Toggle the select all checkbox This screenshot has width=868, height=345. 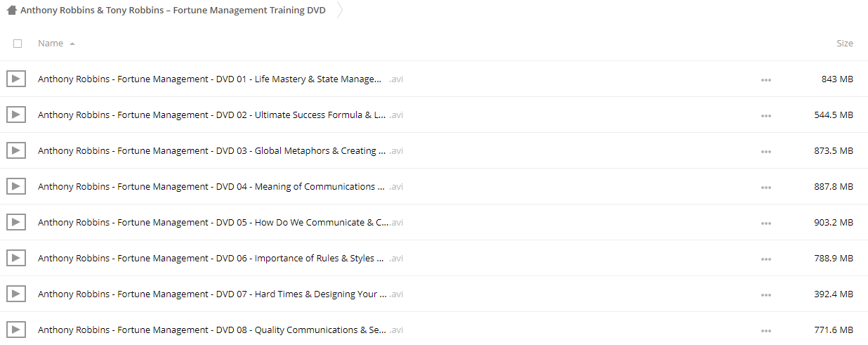[x=18, y=44]
